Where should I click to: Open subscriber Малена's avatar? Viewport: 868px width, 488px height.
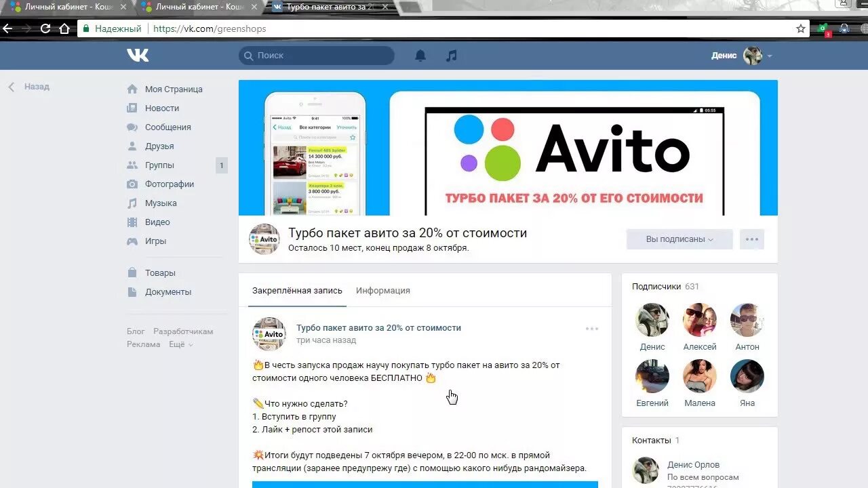700,376
